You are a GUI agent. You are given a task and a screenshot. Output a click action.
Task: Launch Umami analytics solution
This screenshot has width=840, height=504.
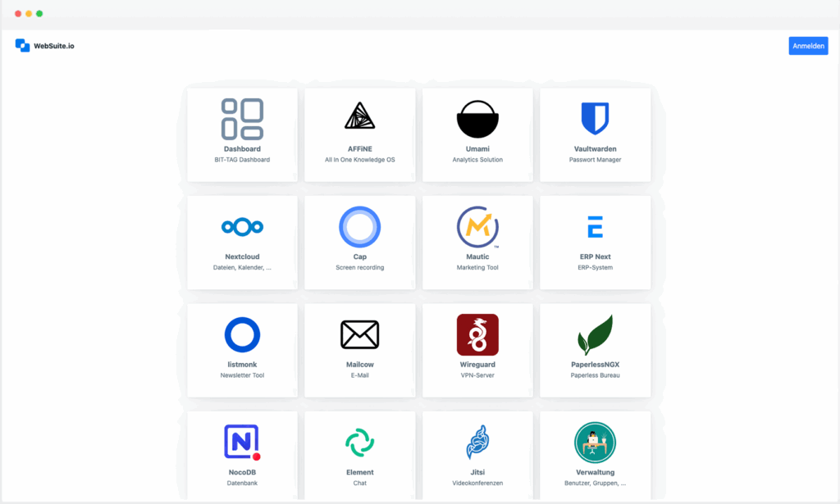coord(477,134)
